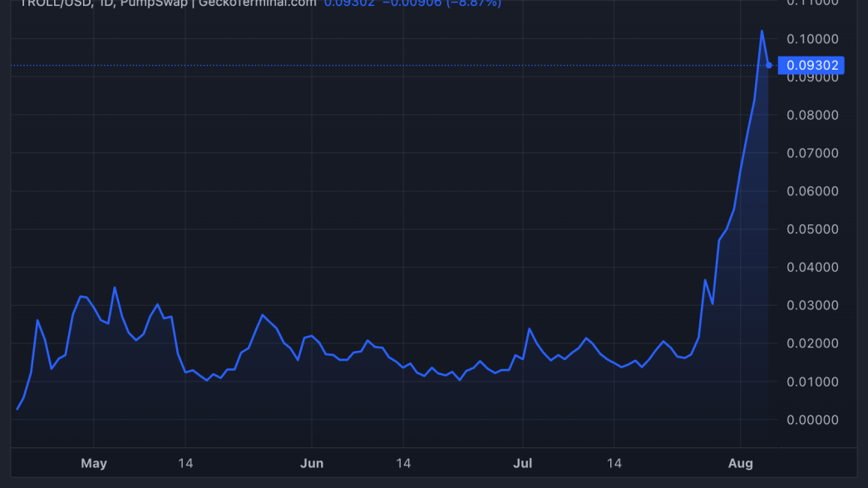Image resolution: width=868 pixels, height=488 pixels.
Task: Click the 0.08000 price scale label
Action: [x=811, y=115]
